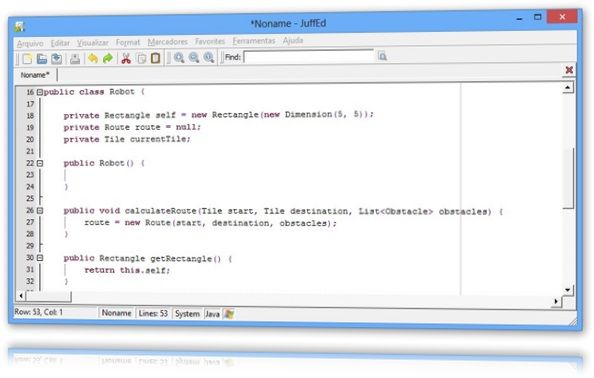This screenshot has height=378, width=594.
Task: Click inside the Find text field
Action: pyautogui.click(x=308, y=56)
